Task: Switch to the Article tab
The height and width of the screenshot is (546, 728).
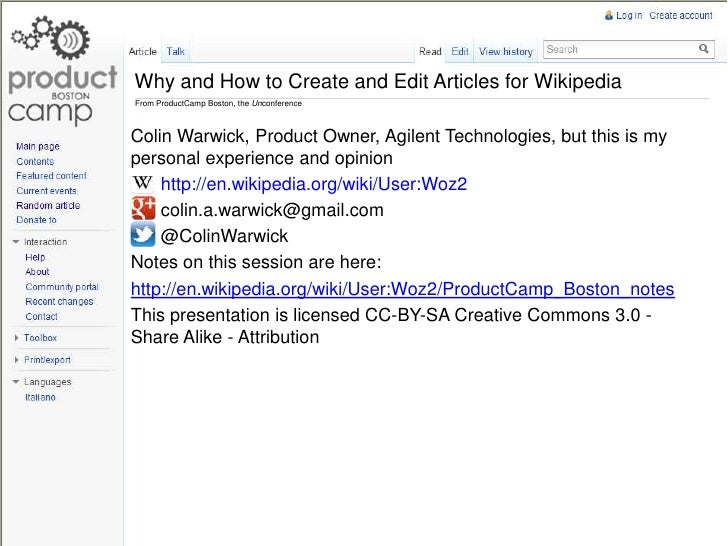Action: click(143, 52)
